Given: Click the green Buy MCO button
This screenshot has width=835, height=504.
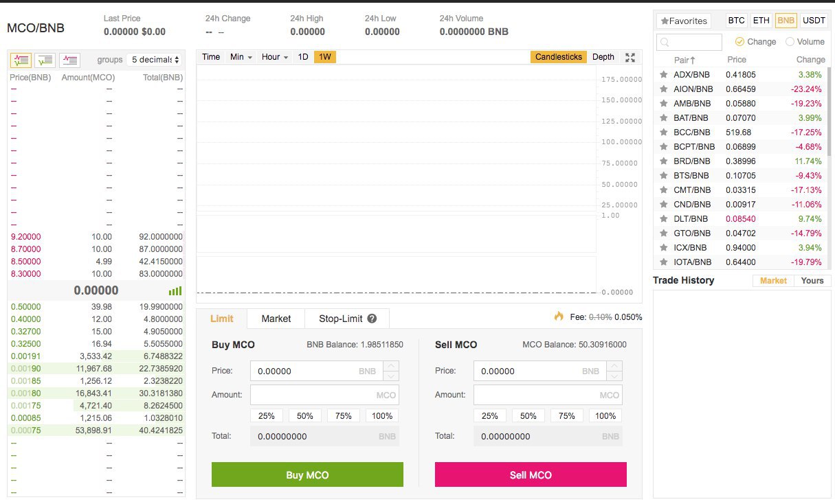Looking at the screenshot, I should (x=307, y=474).
